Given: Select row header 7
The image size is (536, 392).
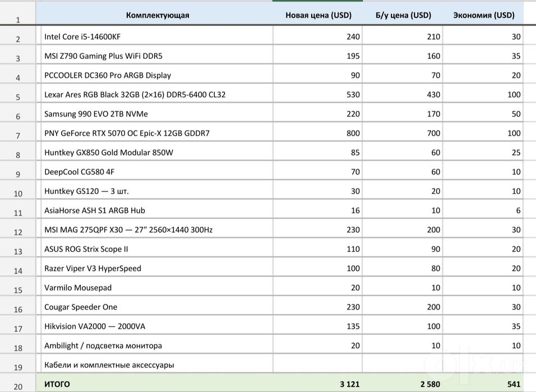Looking at the screenshot, I should 18,133.
